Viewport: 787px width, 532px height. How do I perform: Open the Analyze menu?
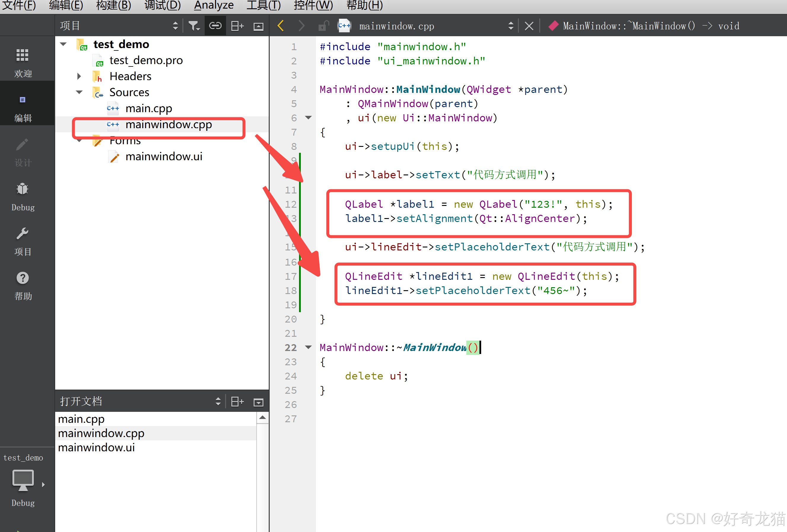click(x=214, y=5)
